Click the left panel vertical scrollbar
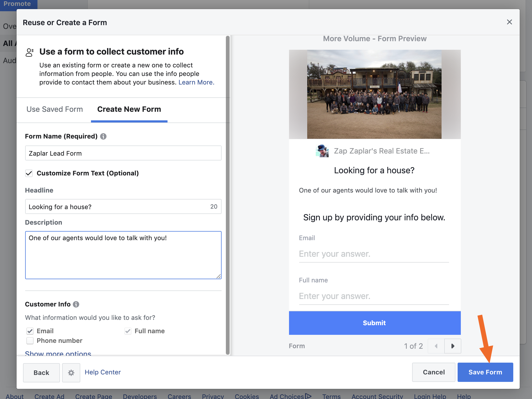The width and height of the screenshot is (532, 399). (x=228, y=195)
